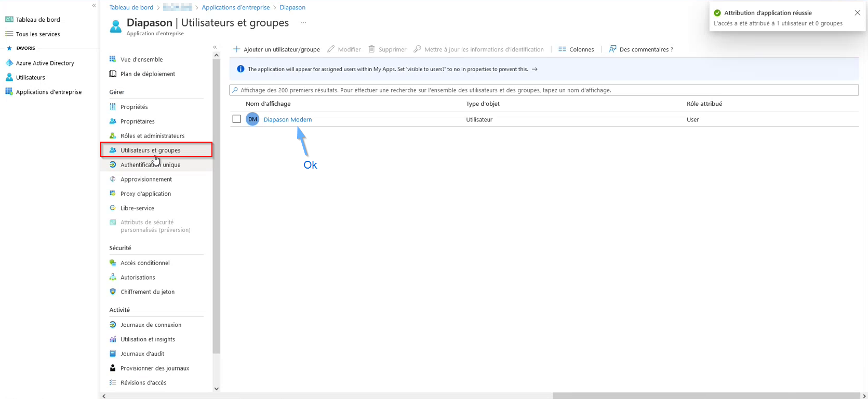
Task: Click Ajouter un utilisateur/groupe button
Action: [x=276, y=49]
